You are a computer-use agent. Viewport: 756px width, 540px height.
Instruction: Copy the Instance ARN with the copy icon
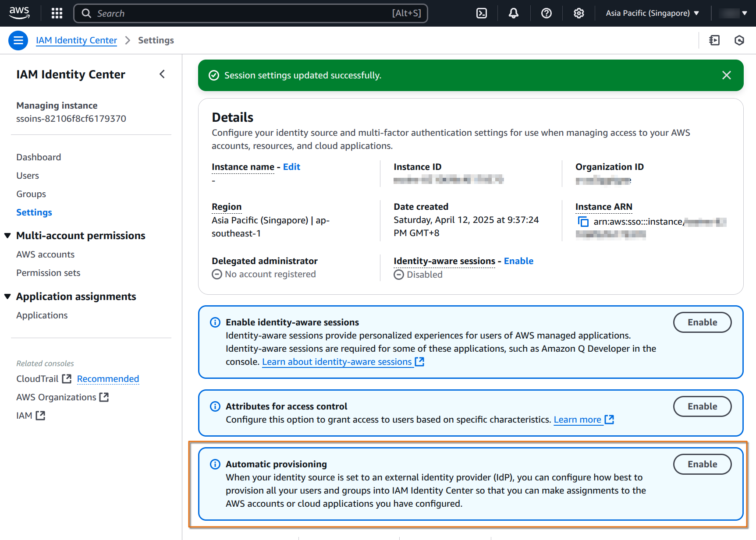click(x=583, y=222)
